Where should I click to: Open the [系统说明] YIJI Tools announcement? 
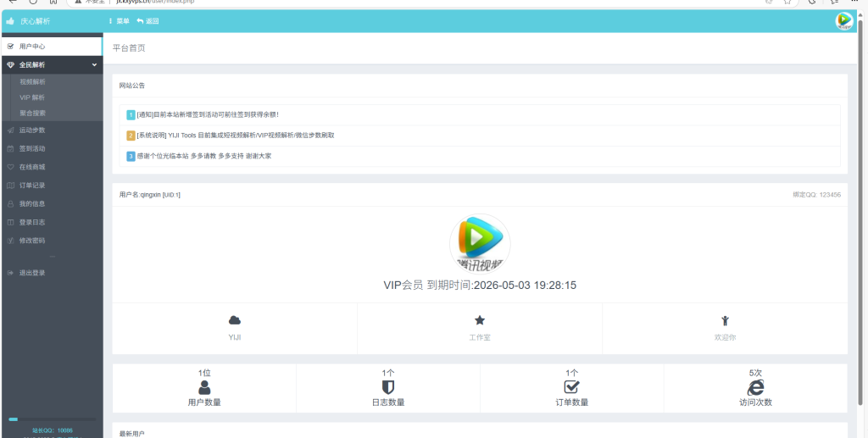tap(236, 136)
